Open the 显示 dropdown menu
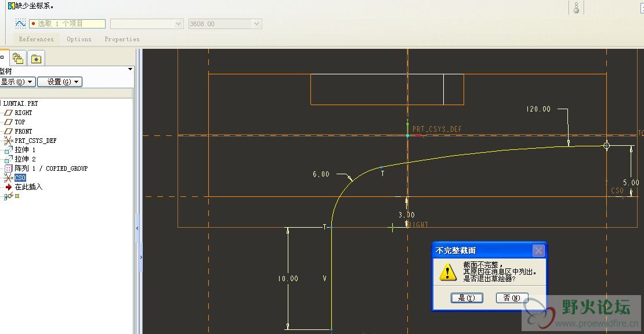The width and height of the screenshot is (644, 334). [17, 82]
